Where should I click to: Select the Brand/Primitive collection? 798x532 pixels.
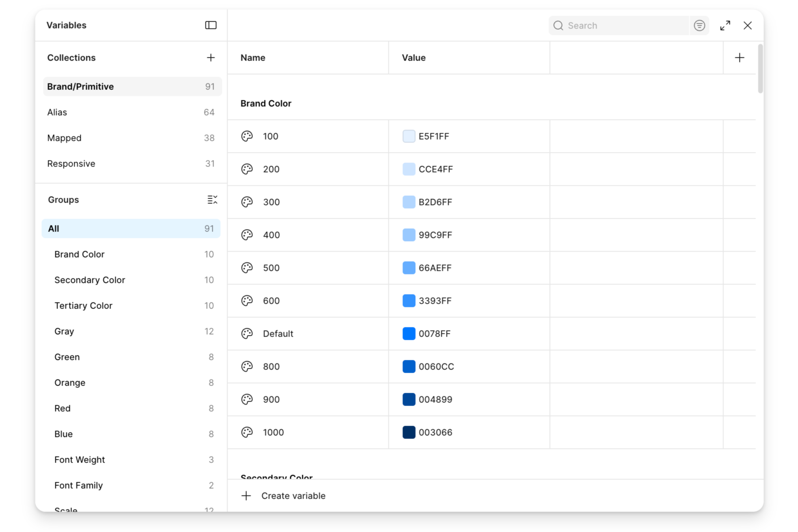[132, 87]
